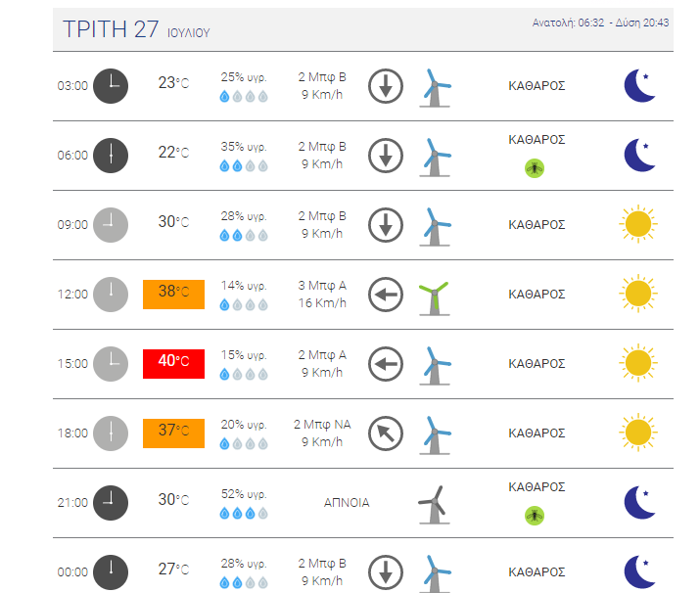The width and height of the screenshot is (700, 593).
Task: Click the moon icon in the 00:00 row
Action: [x=639, y=571]
